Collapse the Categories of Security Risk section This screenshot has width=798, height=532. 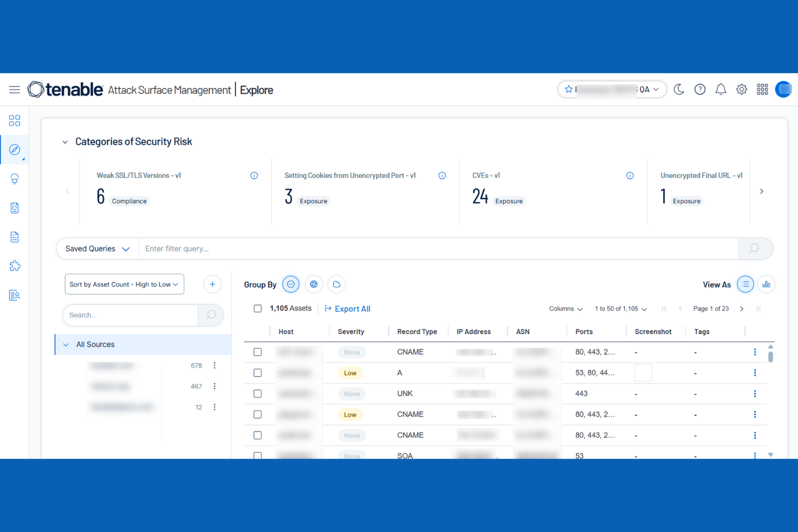65,141
